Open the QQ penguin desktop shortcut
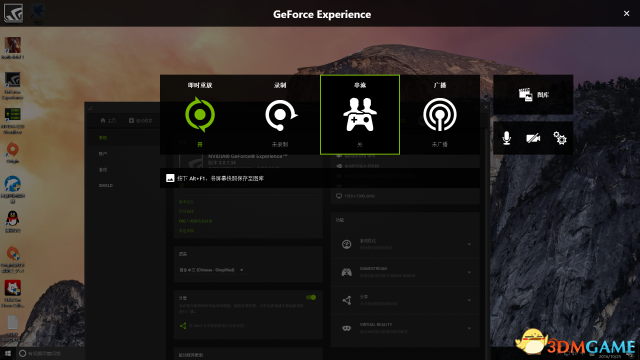The height and width of the screenshot is (360, 640). [x=13, y=222]
